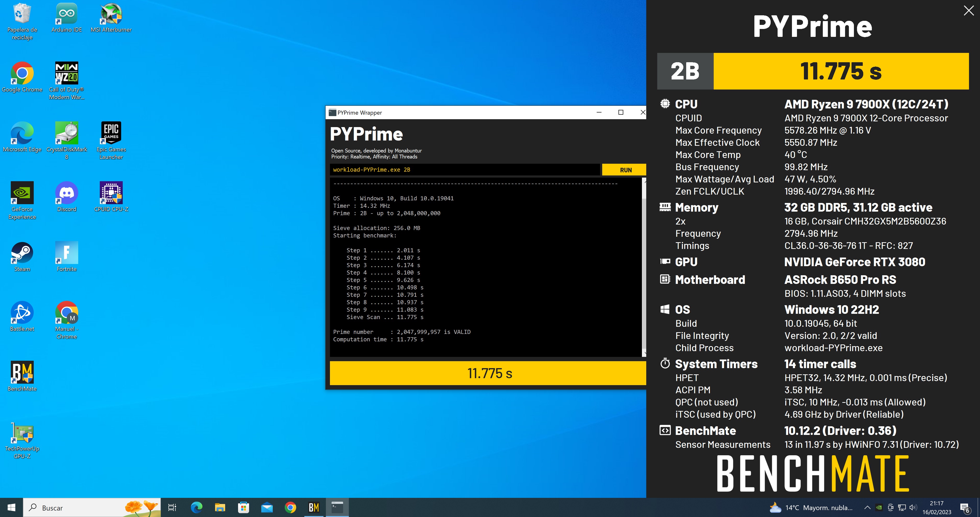This screenshot has width=980, height=517.
Task: Click the Step 5 ....... 9.626 s line
Action: click(x=383, y=280)
